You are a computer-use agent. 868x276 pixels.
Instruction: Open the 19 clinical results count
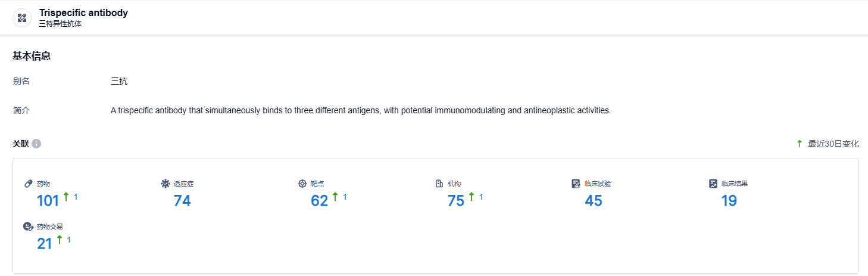[729, 201]
